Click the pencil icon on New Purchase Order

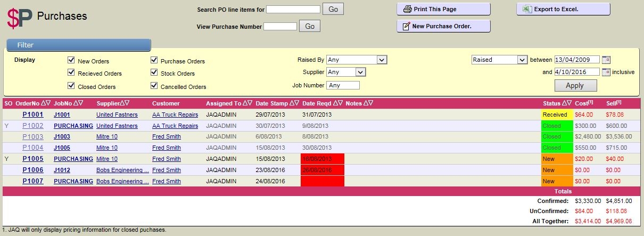pos(407,26)
